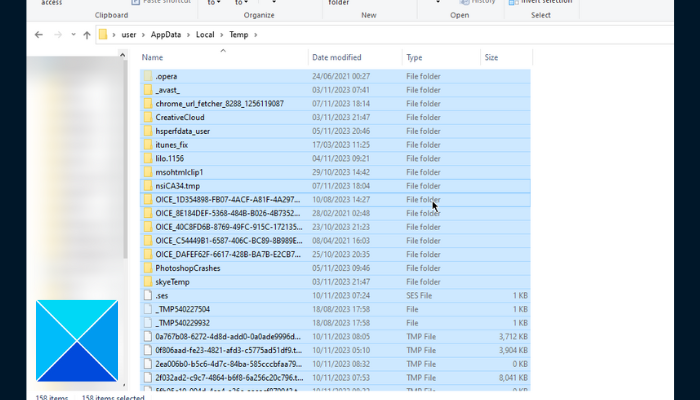The height and width of the screenshot is (400, 700).
Task: Click the .ses file icon
Action: [x=148, y=296]
